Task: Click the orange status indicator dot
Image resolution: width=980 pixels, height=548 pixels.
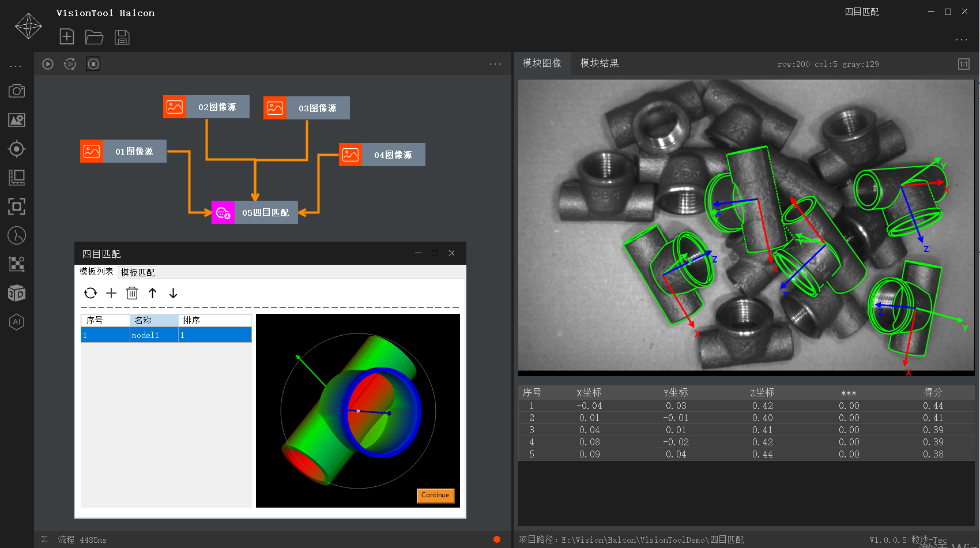Action: (497, 539)
